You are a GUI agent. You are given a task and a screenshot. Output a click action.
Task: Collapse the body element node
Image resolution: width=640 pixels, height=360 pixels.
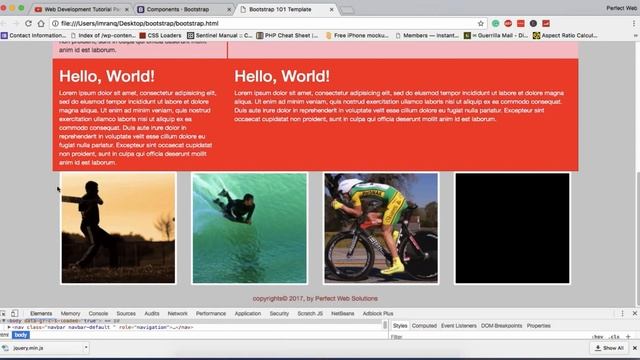(x=4, y=321)
